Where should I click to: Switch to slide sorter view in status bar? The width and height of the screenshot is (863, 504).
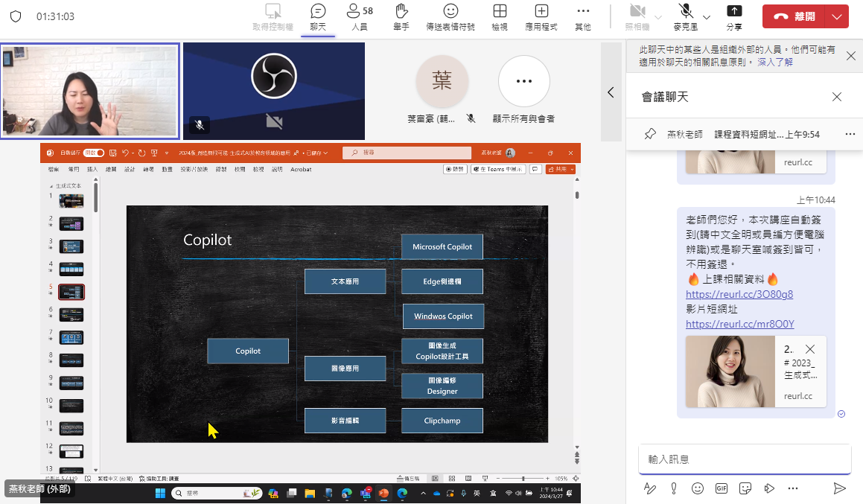[x=452, y=479]
